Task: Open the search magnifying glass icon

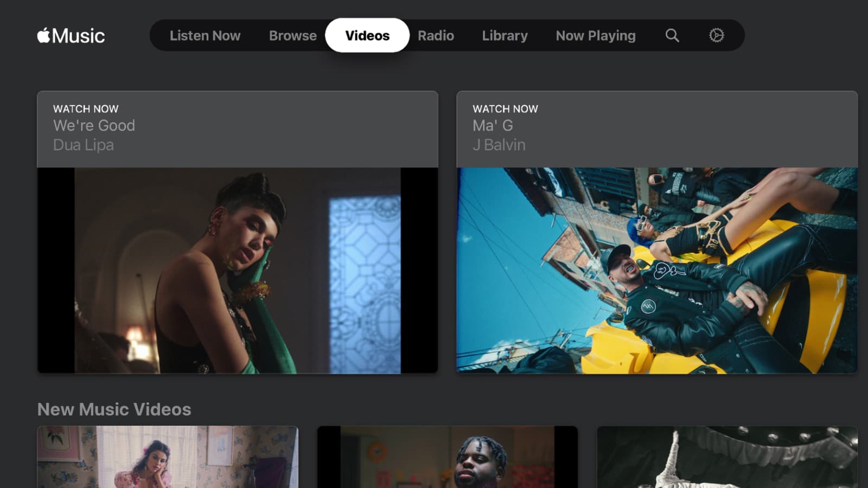Action: pos(672,36)
